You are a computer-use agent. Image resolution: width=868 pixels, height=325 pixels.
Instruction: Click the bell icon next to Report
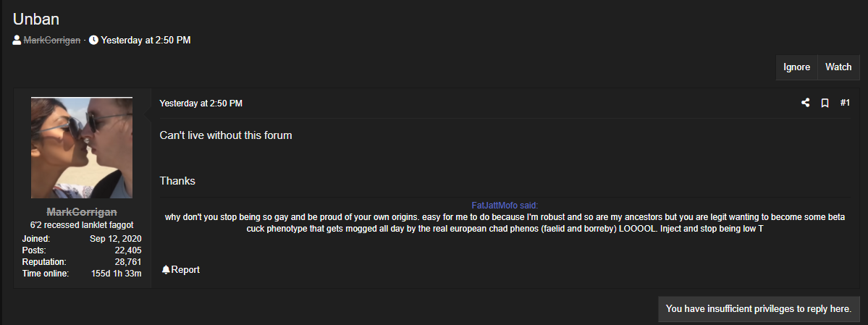166,270
